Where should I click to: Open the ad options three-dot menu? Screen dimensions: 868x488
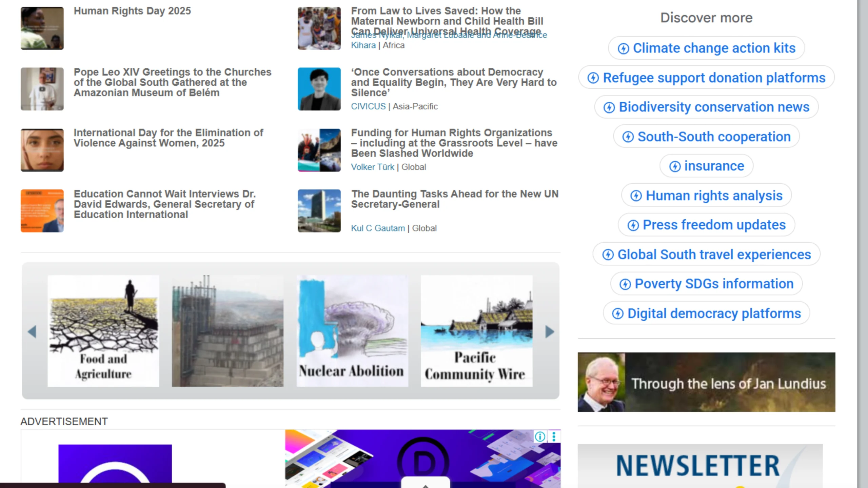point(554,436)
